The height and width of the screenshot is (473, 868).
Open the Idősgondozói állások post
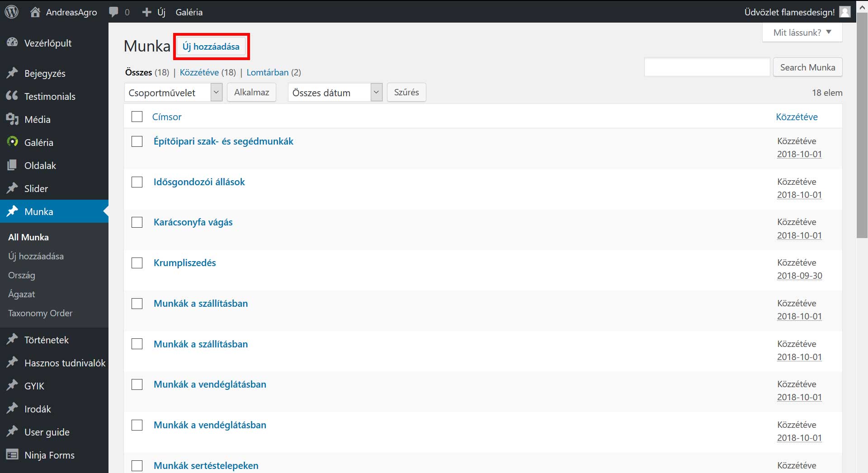[199, 182]
